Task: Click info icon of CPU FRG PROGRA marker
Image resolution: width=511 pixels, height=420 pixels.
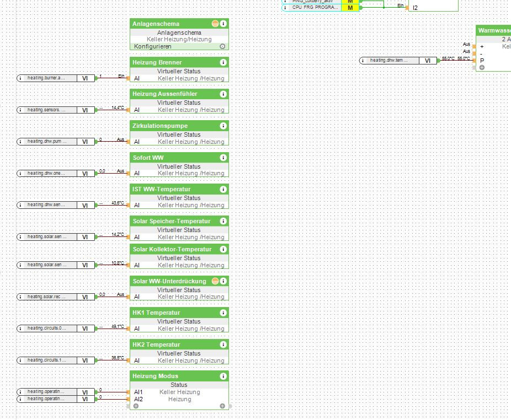Action: [x=285, y=8]
